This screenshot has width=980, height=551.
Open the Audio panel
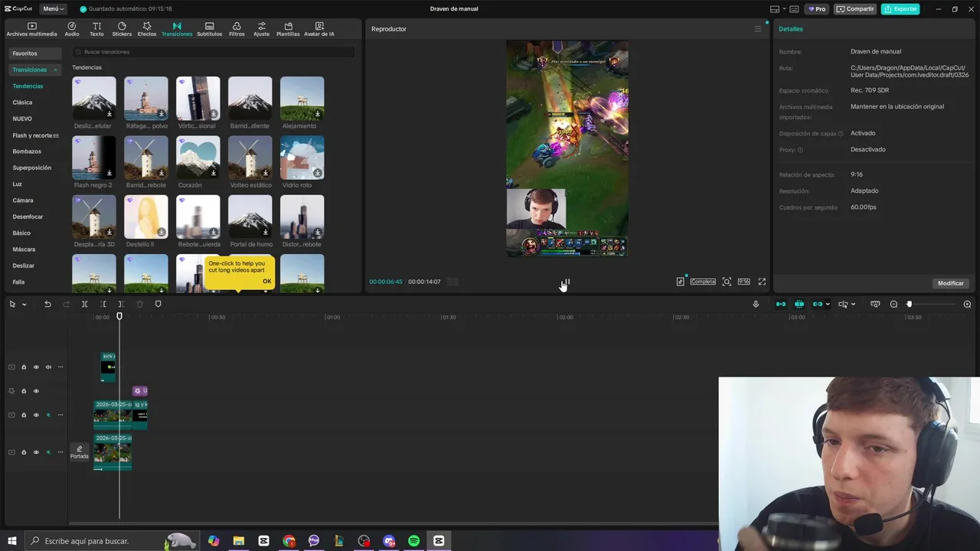coord(72,29)
